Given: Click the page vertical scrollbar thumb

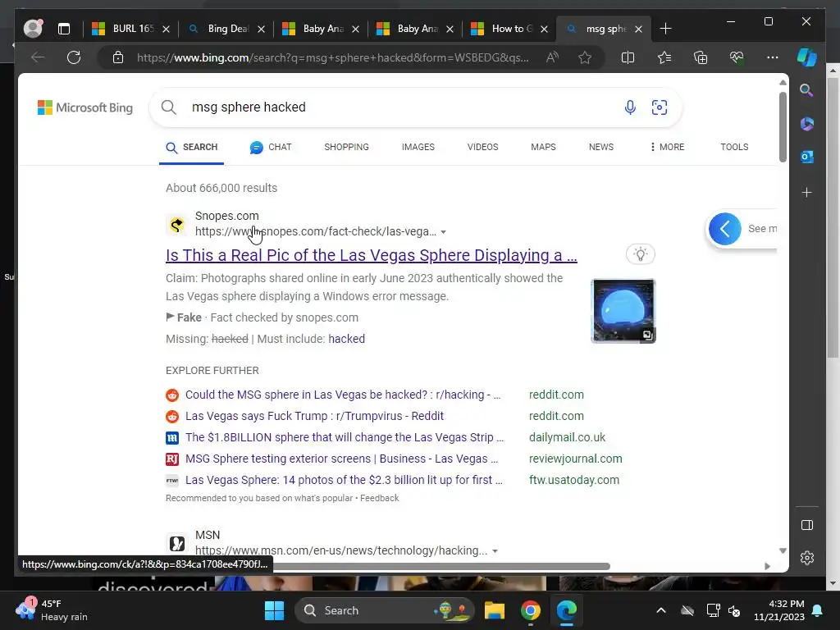Looking at the screenshot, I should tap(783, 127).
